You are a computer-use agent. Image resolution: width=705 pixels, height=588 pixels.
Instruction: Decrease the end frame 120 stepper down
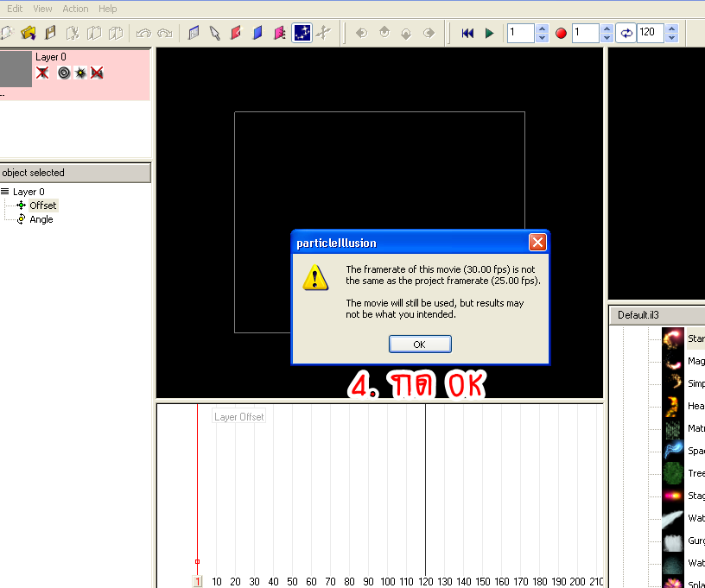coord(672,38)
